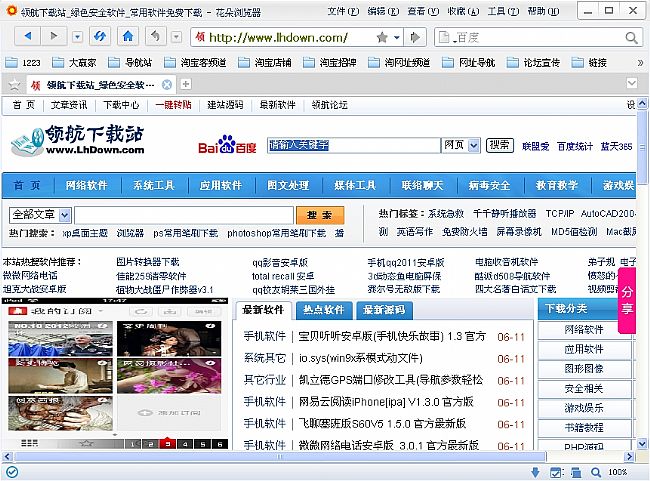Open the 1223 bookmark folder
The height and width of the screenshot is (481, 650).
[x=23, y=63]
